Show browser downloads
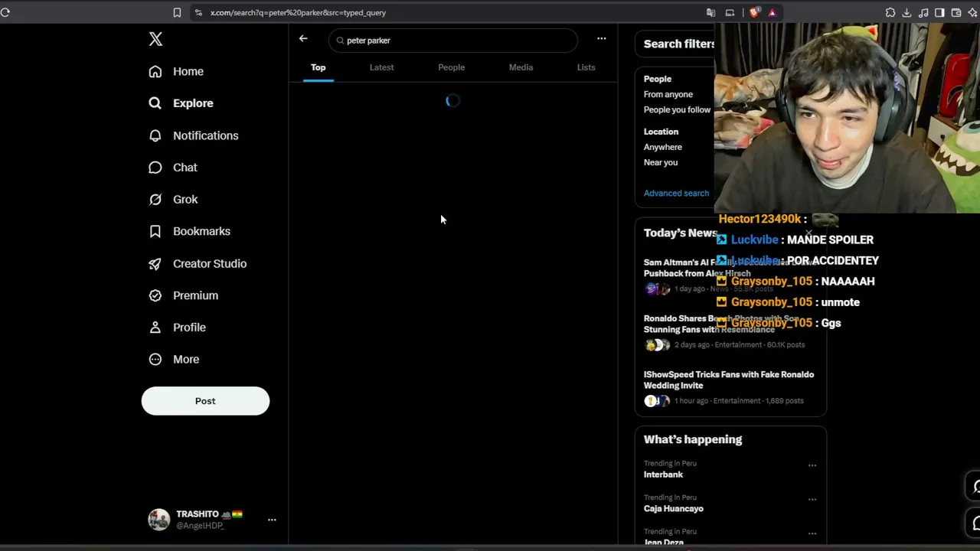This screenshot has height=551, width=980. coord(906,12)
